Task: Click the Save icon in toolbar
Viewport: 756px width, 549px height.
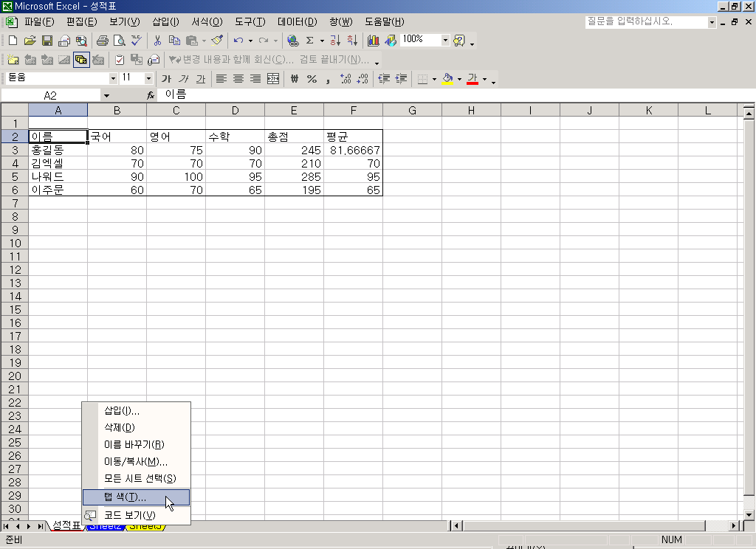Action: 47,41
